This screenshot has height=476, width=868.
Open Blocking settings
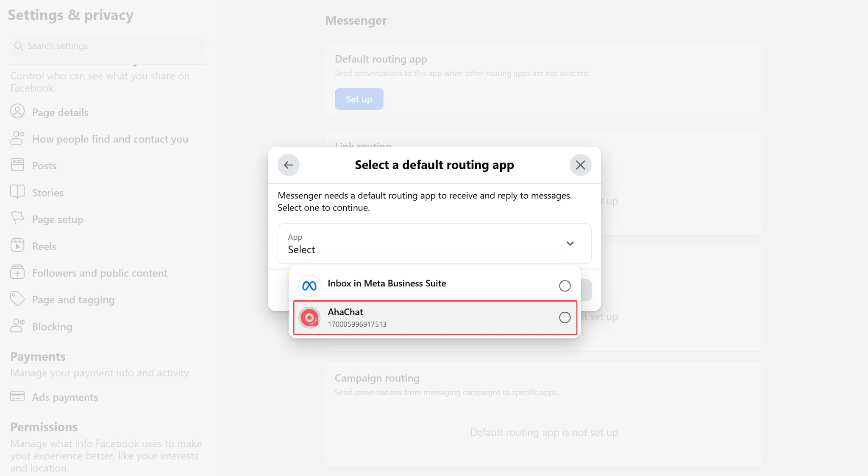(x=52, y=327)
